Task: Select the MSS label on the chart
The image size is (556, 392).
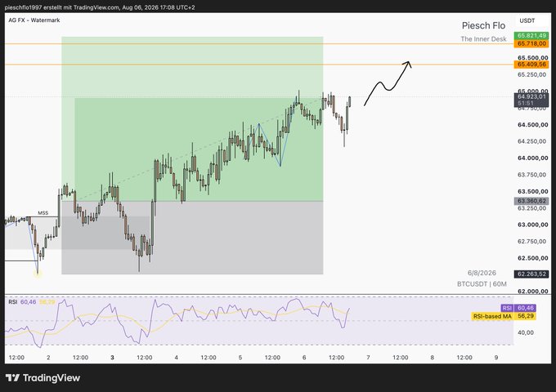Action: (x=43, y=213)
